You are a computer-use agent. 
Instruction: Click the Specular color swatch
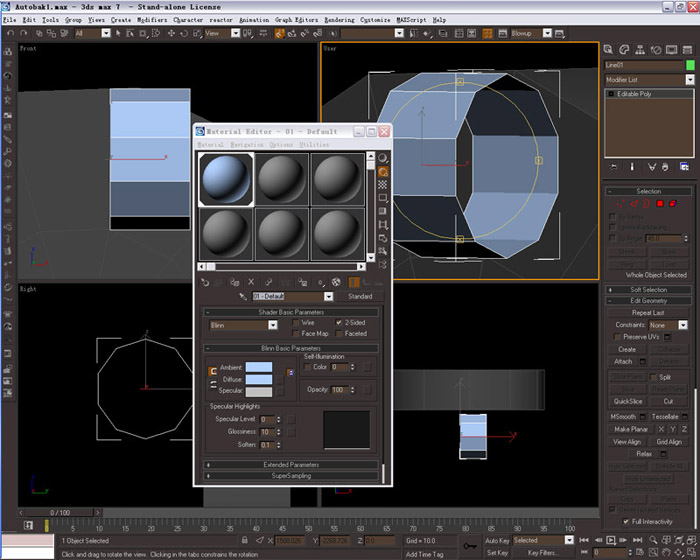(x=259, y=392)
